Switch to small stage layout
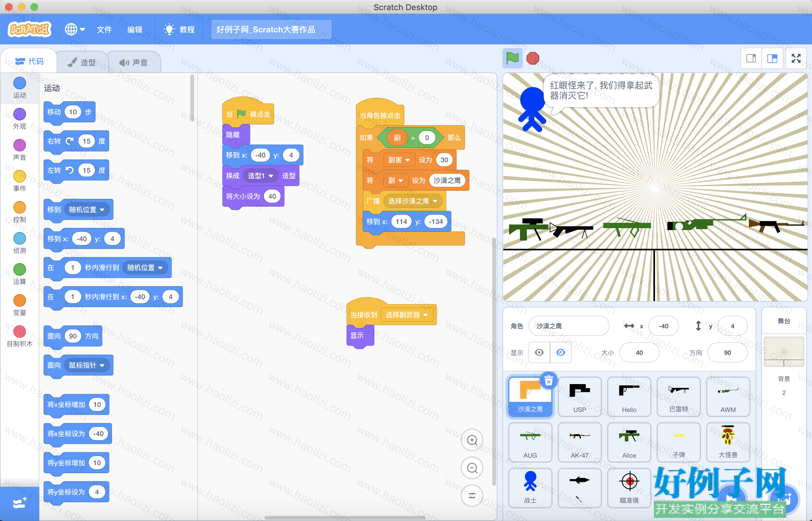The width and height of the screenshot is (812, 521). pyautogui.click(x=751, y=59)
